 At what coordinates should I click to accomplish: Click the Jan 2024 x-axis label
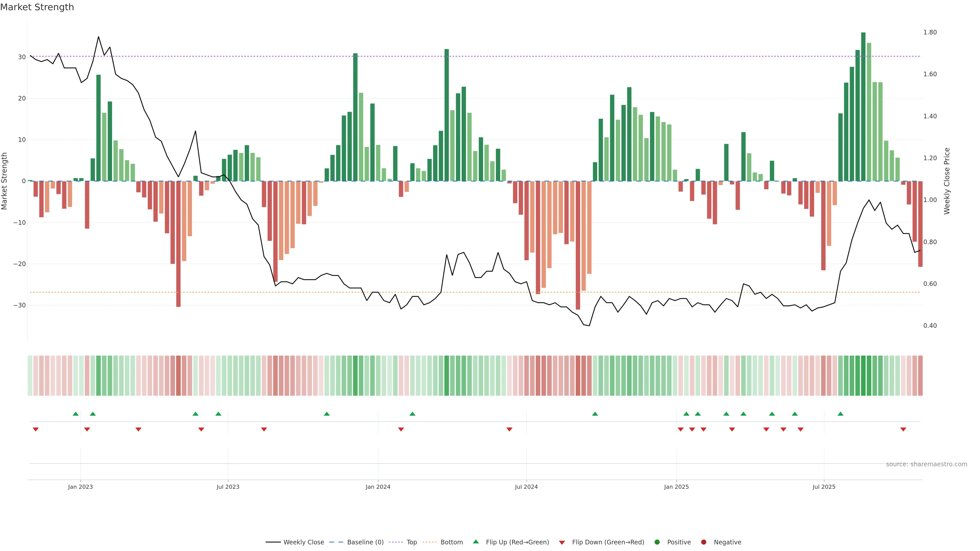tap(378, 487)
